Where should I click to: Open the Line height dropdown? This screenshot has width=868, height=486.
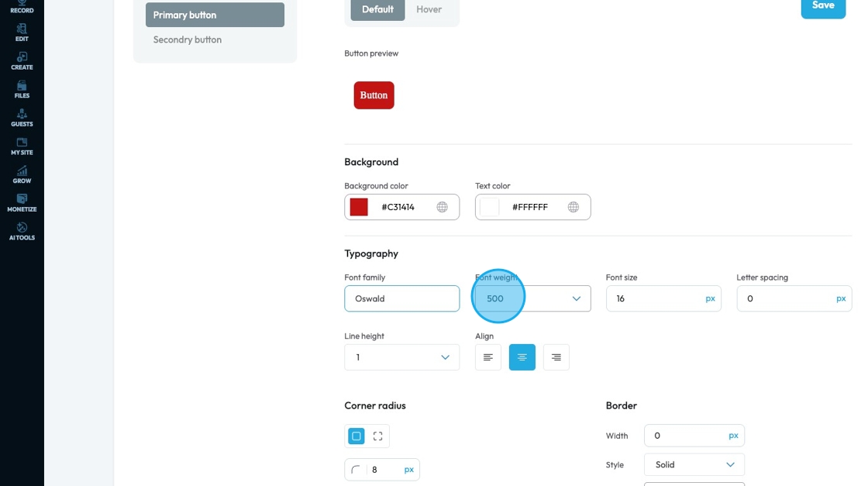click(402, 357)
